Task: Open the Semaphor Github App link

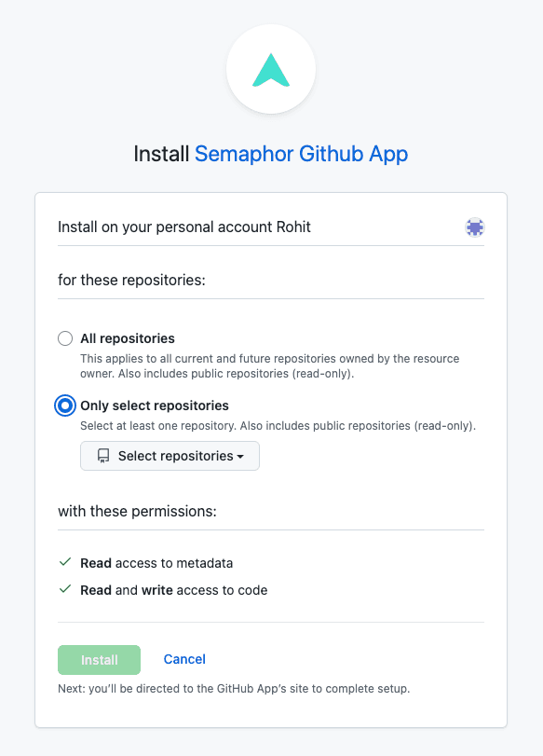Action: pos(300,154)
